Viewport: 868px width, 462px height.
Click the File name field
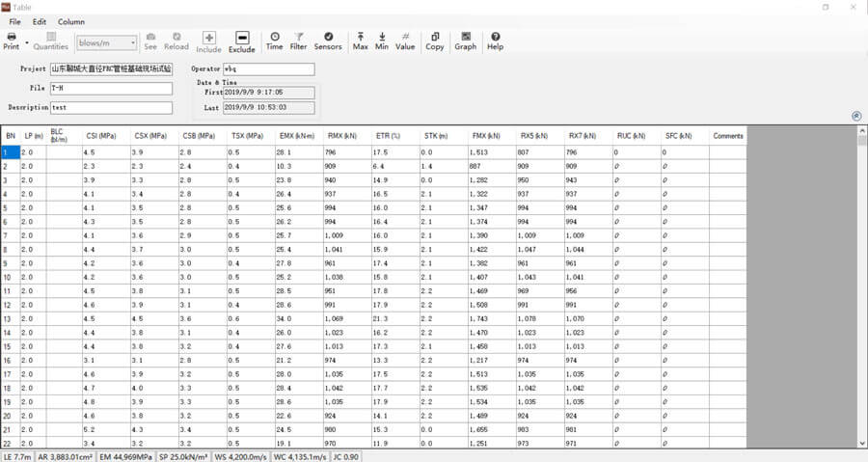(111, 89)
